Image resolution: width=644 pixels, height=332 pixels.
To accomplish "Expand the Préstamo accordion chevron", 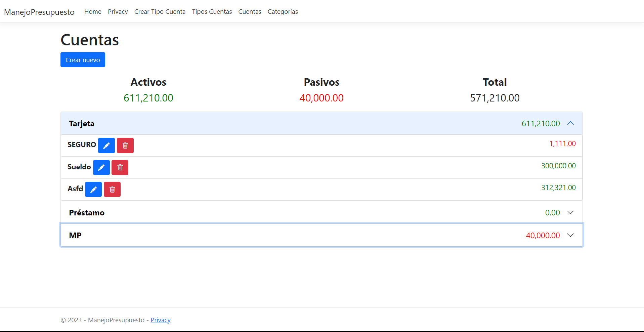I will (x=570, y=212).
